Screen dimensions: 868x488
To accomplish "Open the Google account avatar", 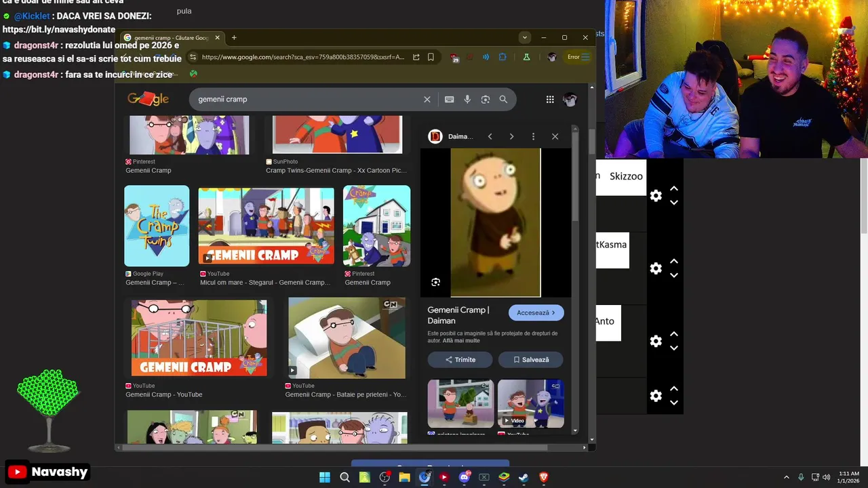I will (x=570, y=99).
